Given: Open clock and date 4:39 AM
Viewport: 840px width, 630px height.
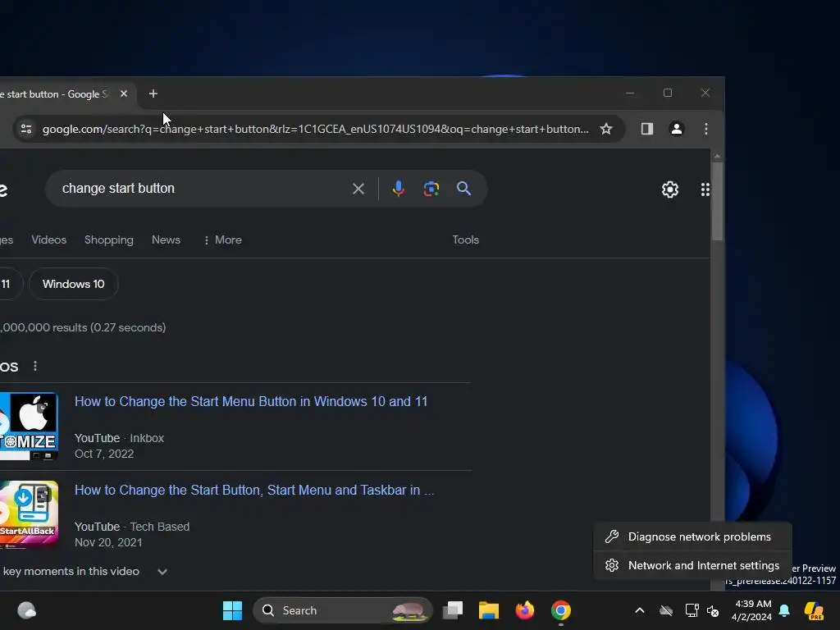Looking at the screenshot, I should [751, 610].
